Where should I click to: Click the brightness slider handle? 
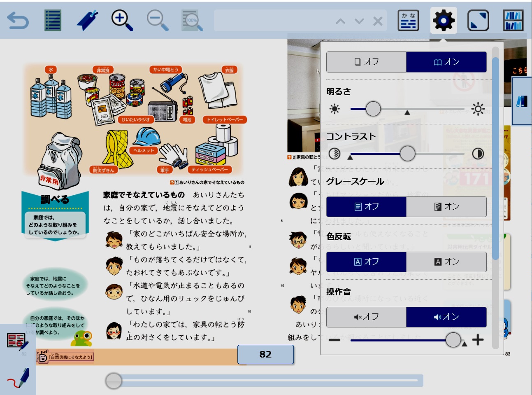[373, 109]
